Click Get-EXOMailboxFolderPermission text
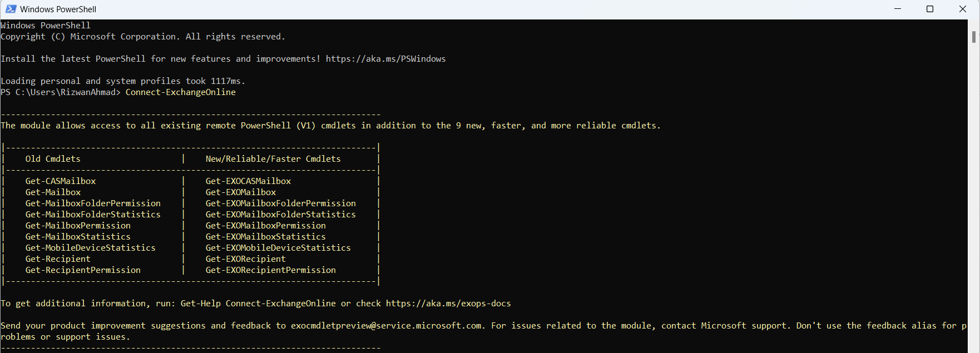The image size is (980, 353). click(281, 203)
